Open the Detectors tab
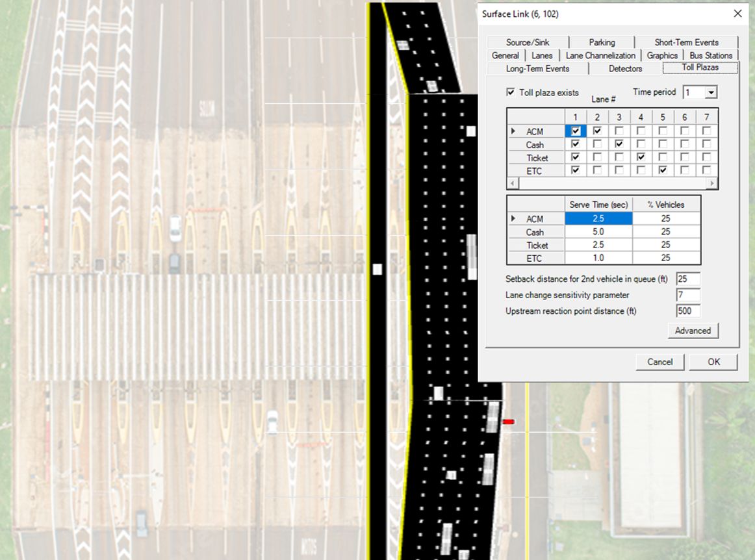The height and width of the screenshot is (560, 755). pos(625,68)
